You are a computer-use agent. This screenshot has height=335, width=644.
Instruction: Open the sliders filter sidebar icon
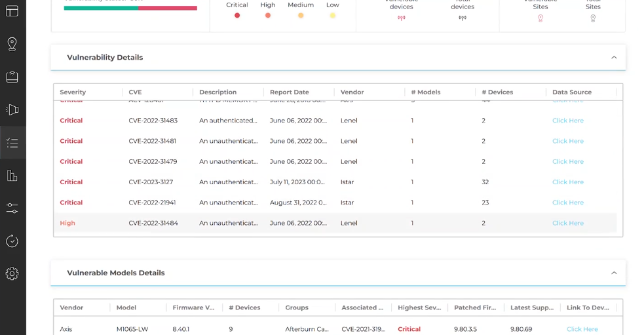(12, 208)
